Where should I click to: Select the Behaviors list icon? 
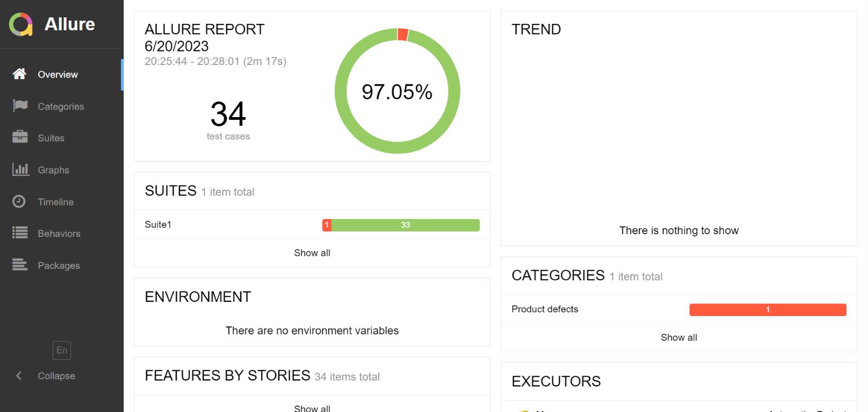(20, 233)
